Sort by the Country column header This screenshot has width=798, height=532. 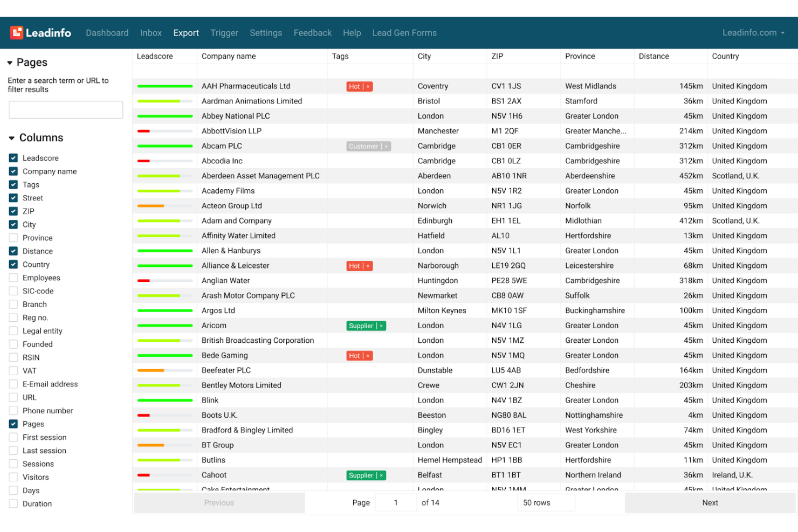click(x=725, y=56)
